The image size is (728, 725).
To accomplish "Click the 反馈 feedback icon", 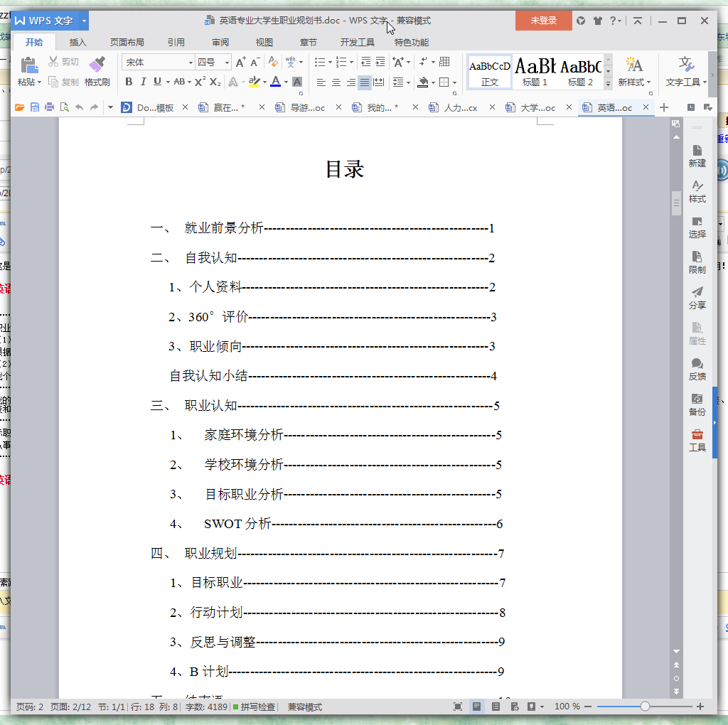I will point(697,370).
